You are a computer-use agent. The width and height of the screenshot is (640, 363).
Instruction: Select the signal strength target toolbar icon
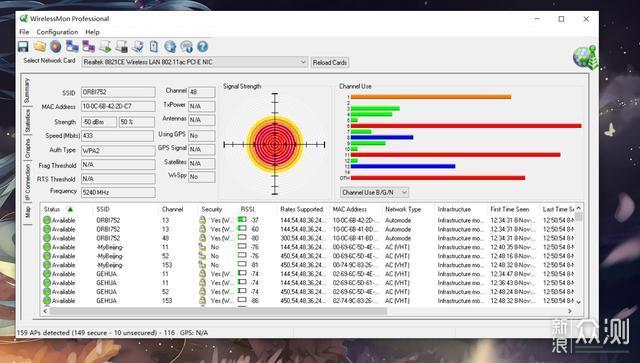(x=56, y=47)
